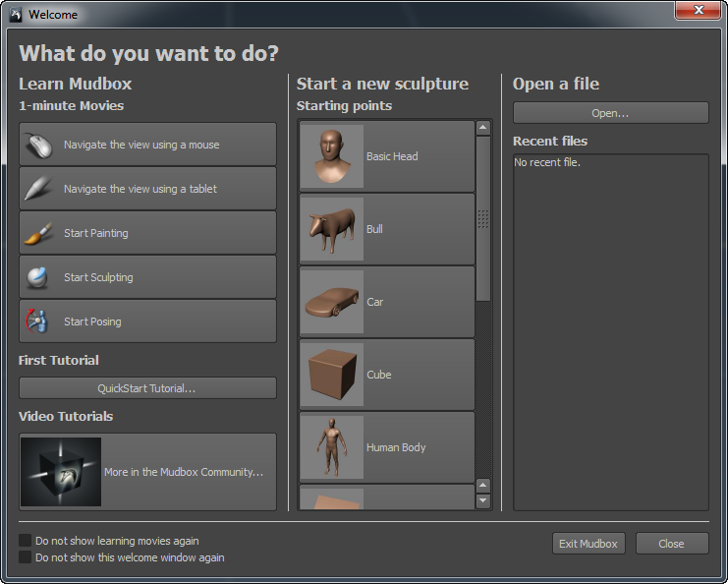Click the Exit Mudbox button
The image size is (728, 584).
(588, 544)
